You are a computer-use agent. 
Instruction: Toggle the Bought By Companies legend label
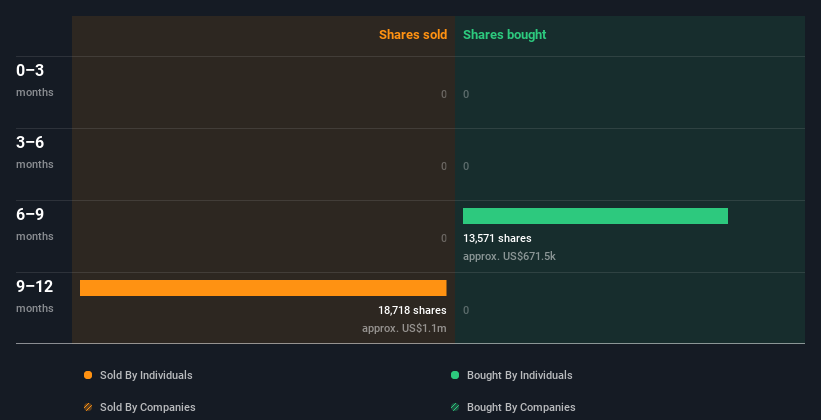[x=521, y=407]
